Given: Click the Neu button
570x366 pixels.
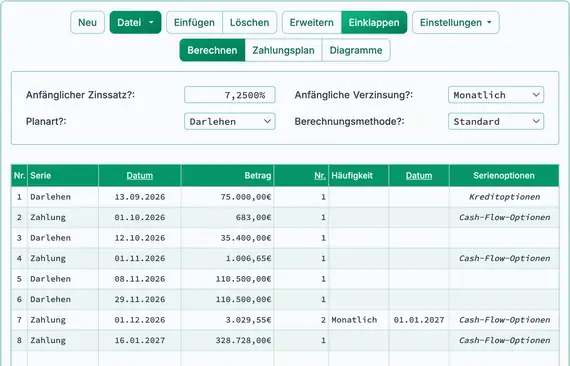Looking at the screenshot, I should click(87, 23).
